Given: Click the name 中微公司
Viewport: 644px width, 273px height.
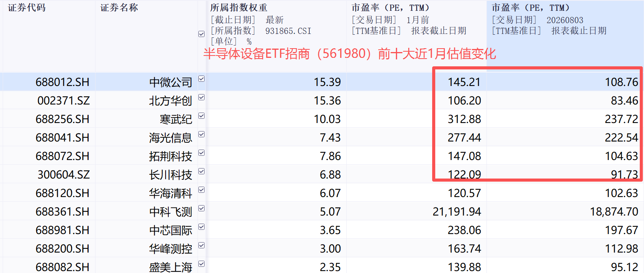Looking at the screenshot, I should [x=171, y=82].
